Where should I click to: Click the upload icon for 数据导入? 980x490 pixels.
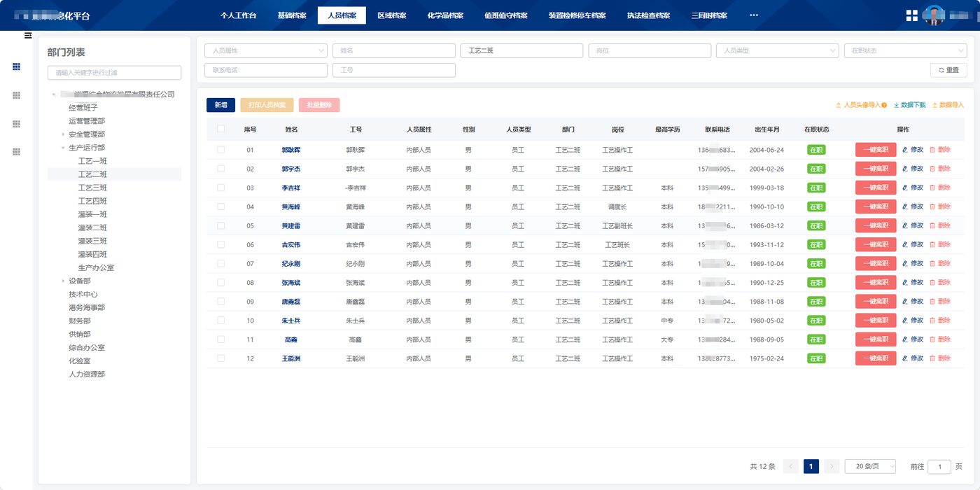coord(934,105)
